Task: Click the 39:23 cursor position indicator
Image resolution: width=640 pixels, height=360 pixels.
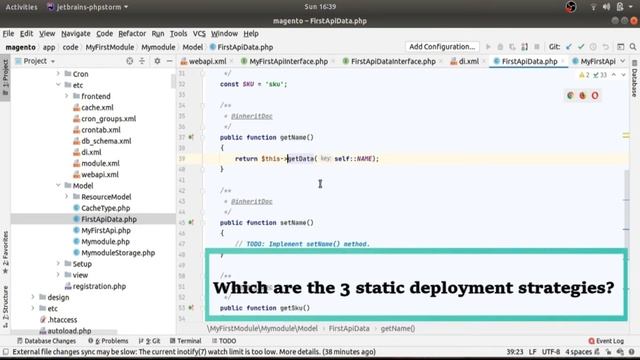Action: (x=514, y=351)
